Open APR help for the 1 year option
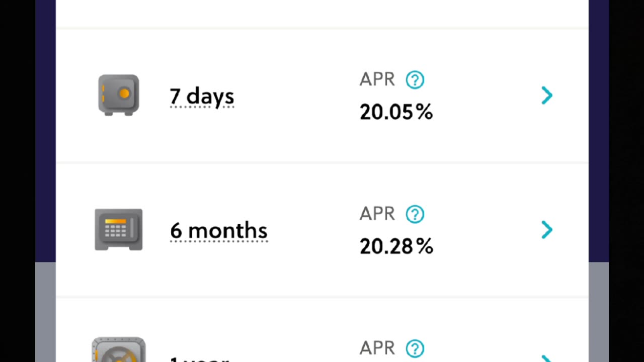This screenshot has height=362, width=644. tap(415, 348)
